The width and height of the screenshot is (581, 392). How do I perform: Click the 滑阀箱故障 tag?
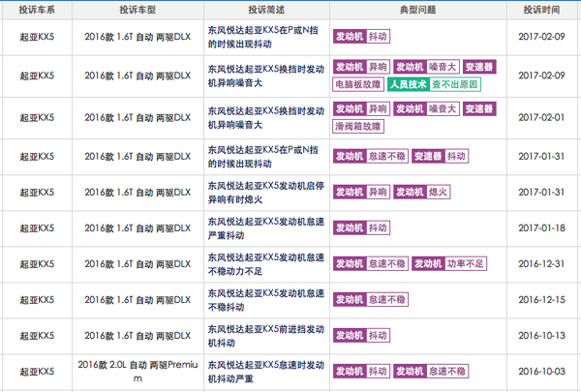click(x=358, y=127)
